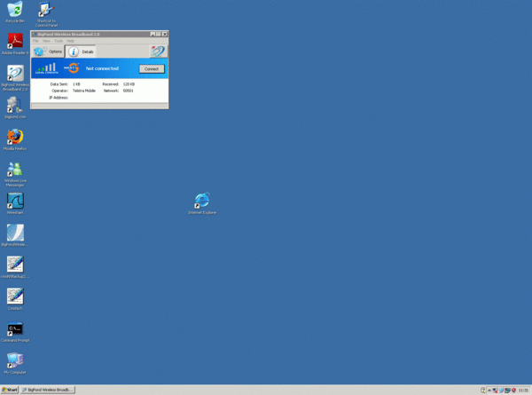Click the system tray clock
The height and width of the screenshot is (395, 532).
[523, 391]
